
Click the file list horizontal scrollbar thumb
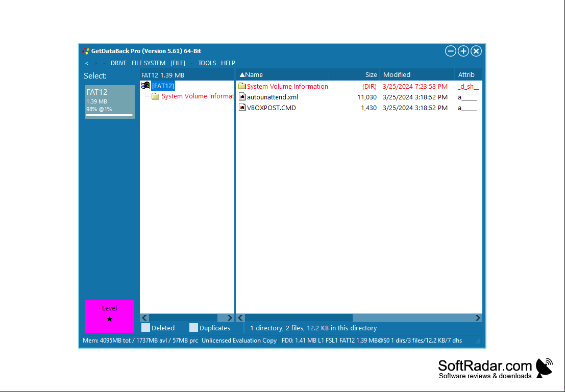pos(299,318)
